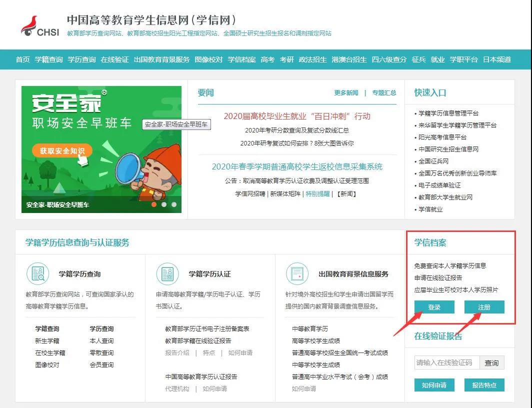Open the 出国教育背景信息服务 service icon
532x408 pixels.
[x=296, y=273]
